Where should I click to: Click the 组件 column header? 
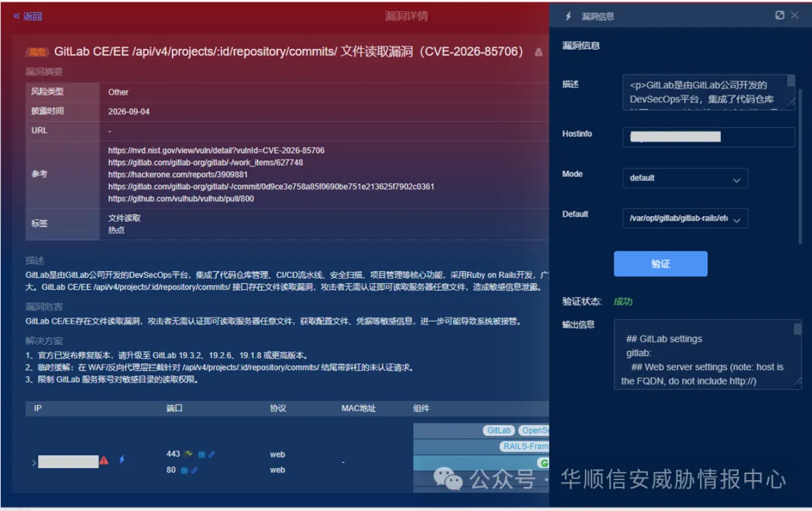(x=422, y=409)
